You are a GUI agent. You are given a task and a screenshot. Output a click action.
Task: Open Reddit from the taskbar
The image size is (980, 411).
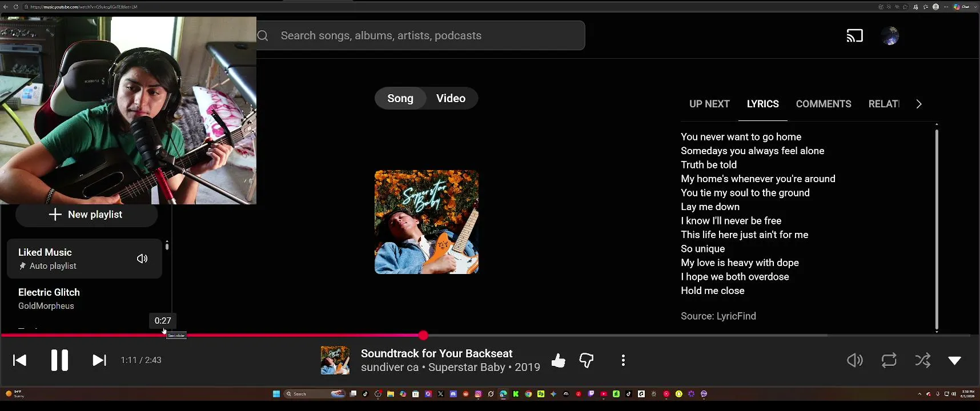tap(466, 394)
